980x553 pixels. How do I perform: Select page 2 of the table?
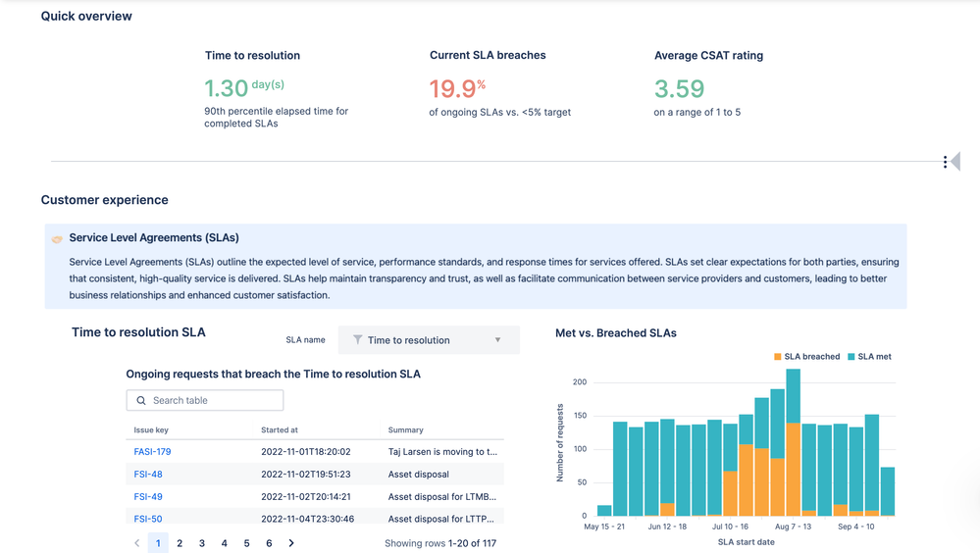[180, 543]
